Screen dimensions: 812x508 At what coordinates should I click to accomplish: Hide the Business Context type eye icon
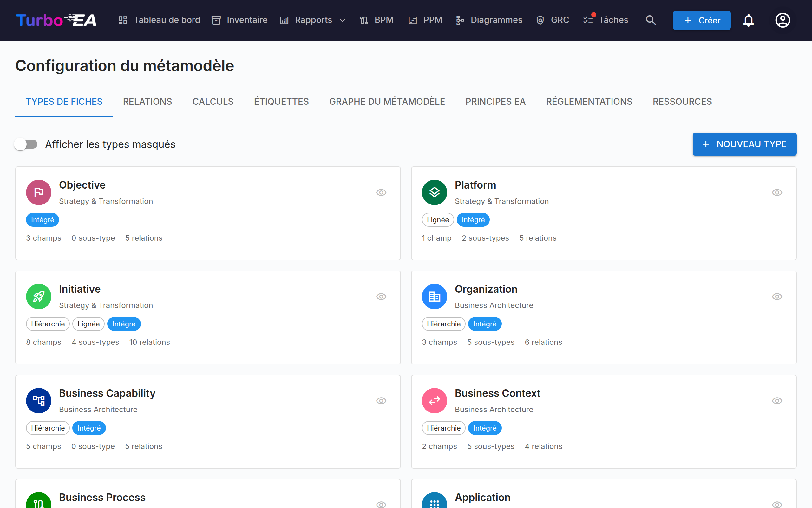pos(777,401)
